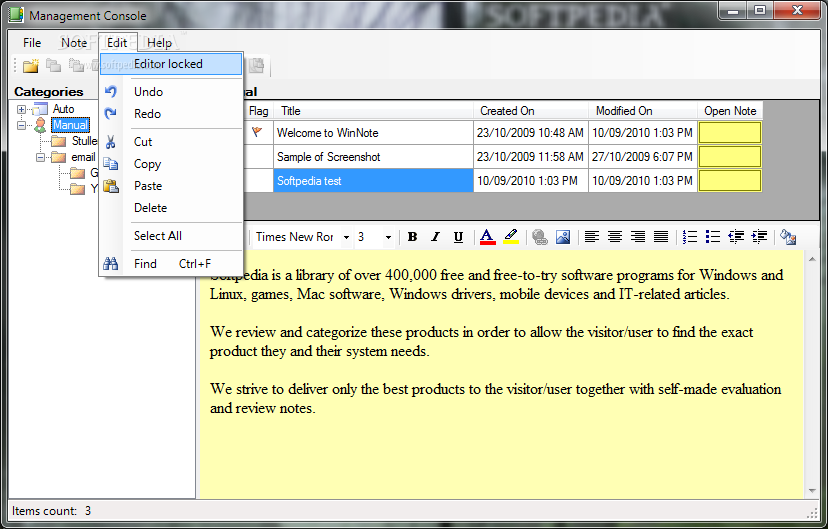This screenshot has width=828, height=529.
Task: Choose Find Ctrl+F from the Edit menu
Action: tap(171, 263)
